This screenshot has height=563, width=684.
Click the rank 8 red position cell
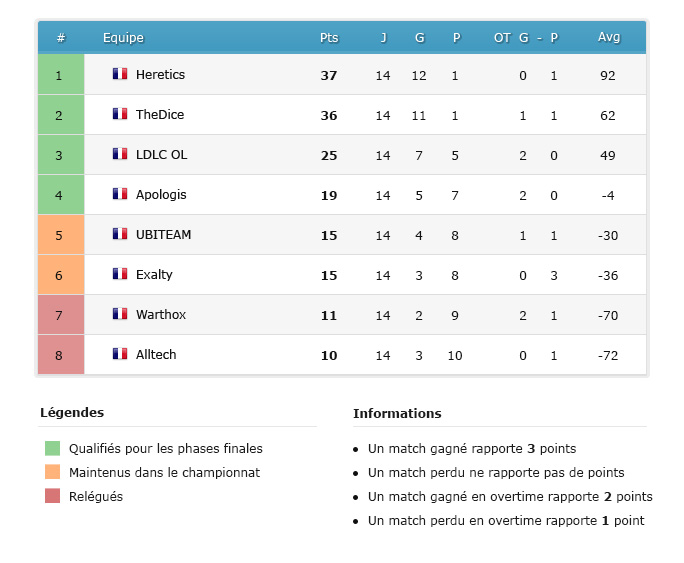tap(59, 355)
